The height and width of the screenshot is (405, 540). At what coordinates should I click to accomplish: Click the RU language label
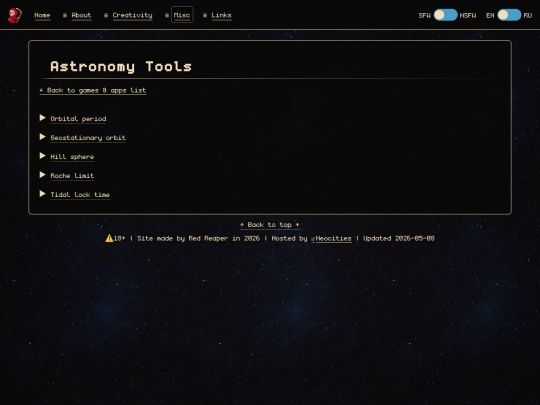(x=528, y=15)
